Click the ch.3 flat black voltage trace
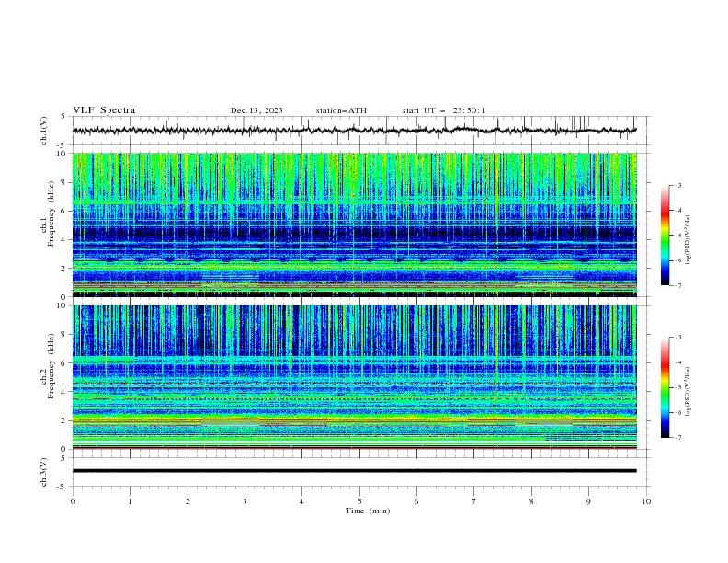Screen dimensions: 728x563 (x=354, y=471)
